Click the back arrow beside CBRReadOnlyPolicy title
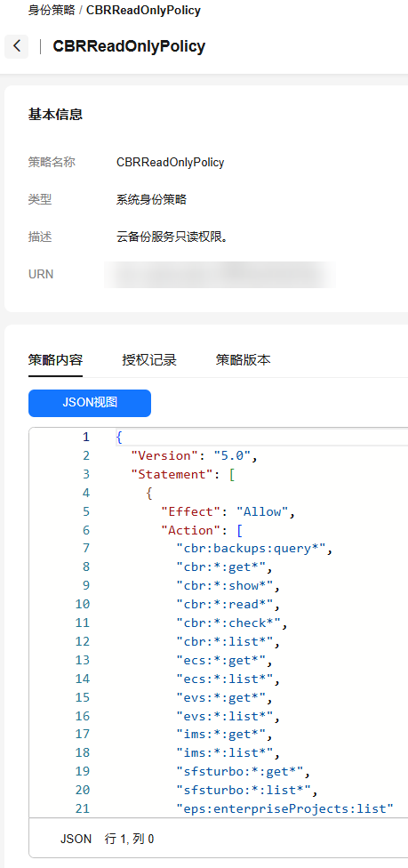 [x=17, y=46]
